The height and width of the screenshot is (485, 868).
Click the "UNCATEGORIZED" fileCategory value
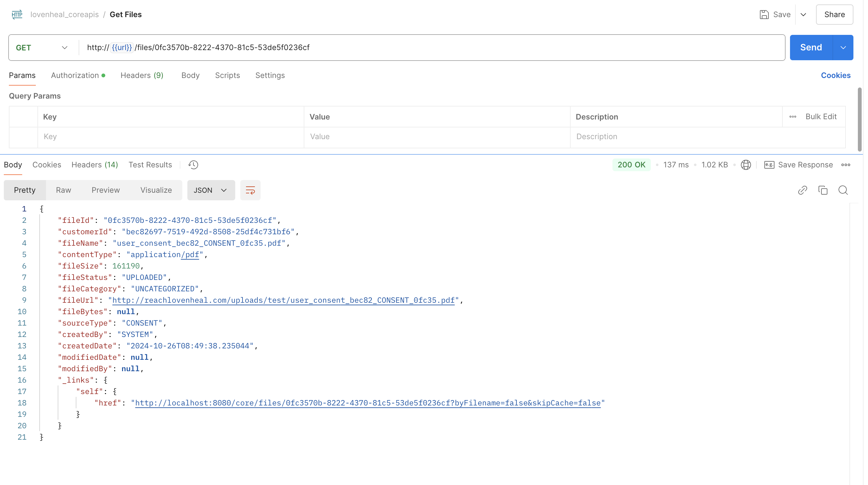(165, 289)
